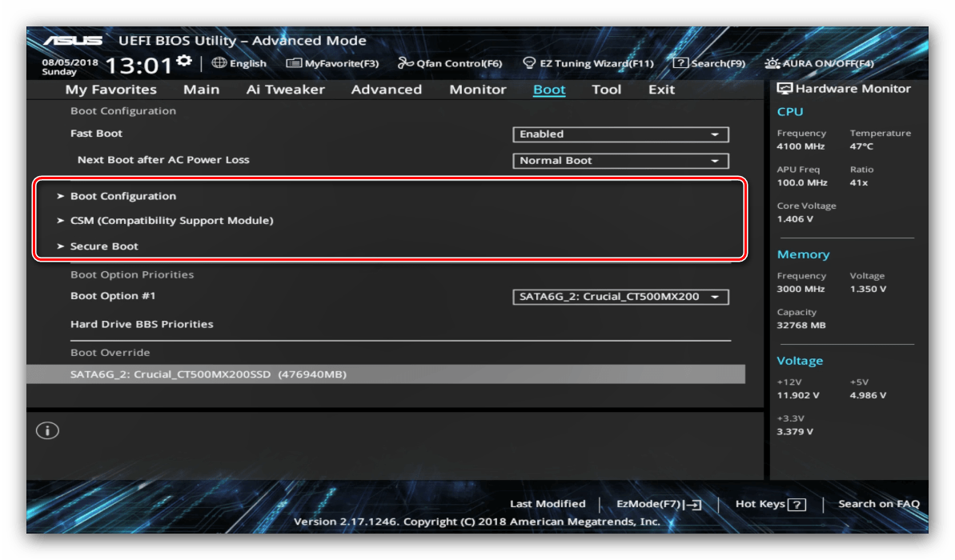Screen dimensions: 955x560
Task: Expand CSM (Compatibility Support Module)
Action: tap(171, 221)
